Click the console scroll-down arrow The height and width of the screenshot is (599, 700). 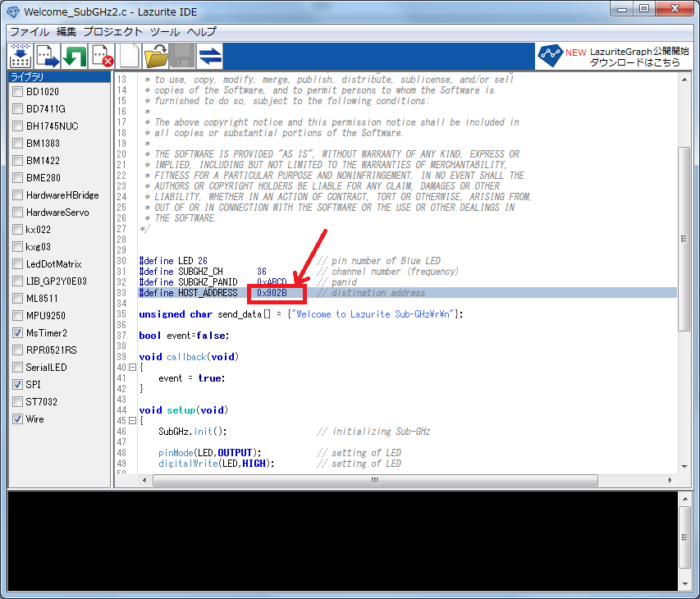(685, 584)
